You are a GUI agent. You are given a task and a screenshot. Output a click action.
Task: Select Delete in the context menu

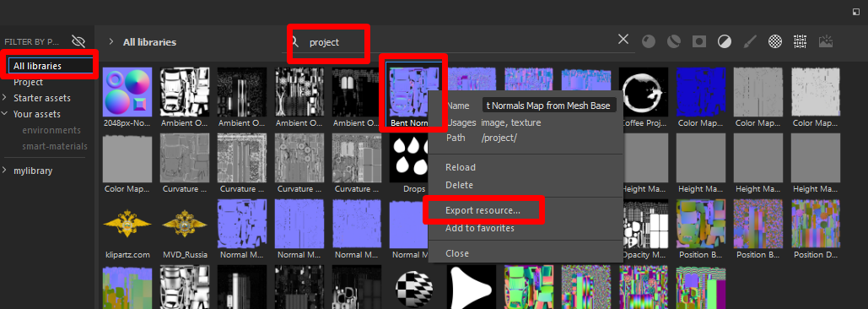tap(460, 185)
